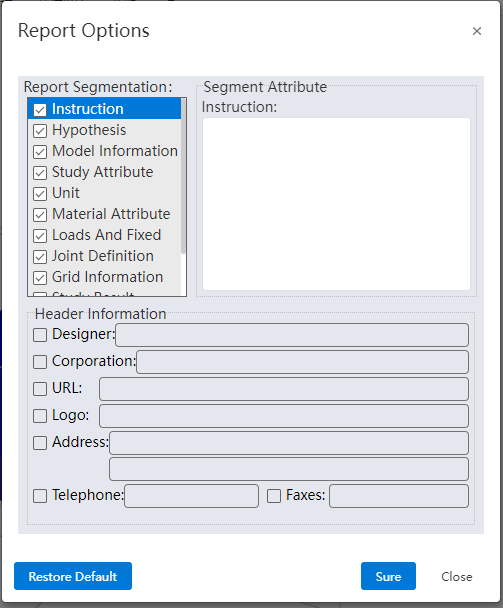Click the segmentation list scrollbar
Viewport: 503px width, 608px height.
pos(183,176)
